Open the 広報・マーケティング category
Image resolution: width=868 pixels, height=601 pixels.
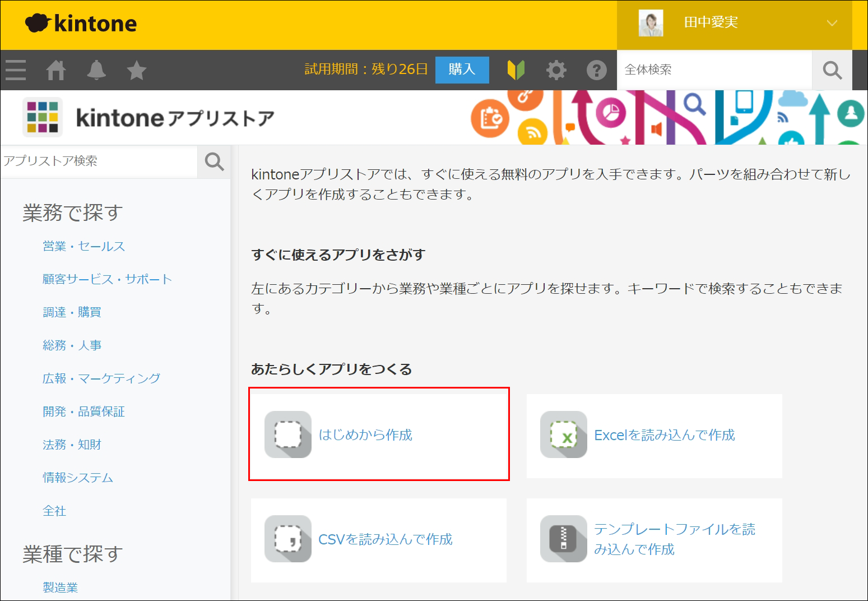101,378
